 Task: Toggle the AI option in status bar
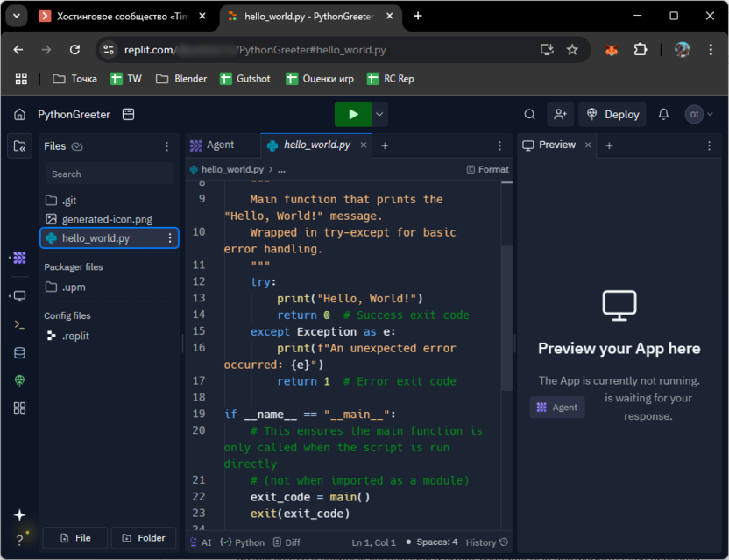[201, 542]
